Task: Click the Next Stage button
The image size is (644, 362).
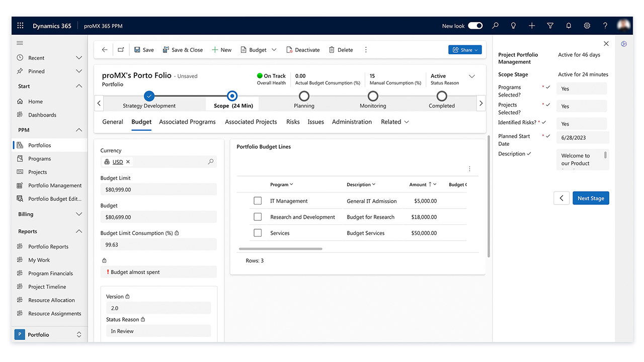Action: click(x=591, y=198)
